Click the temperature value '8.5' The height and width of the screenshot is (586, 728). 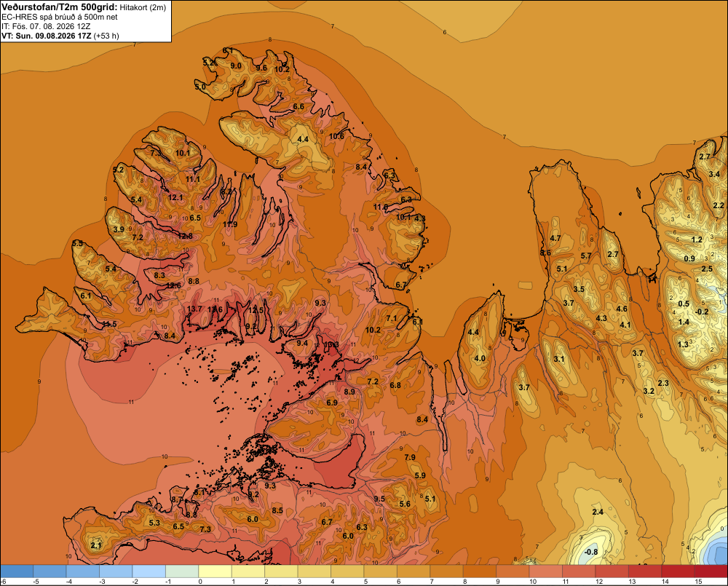coord(277,511)
